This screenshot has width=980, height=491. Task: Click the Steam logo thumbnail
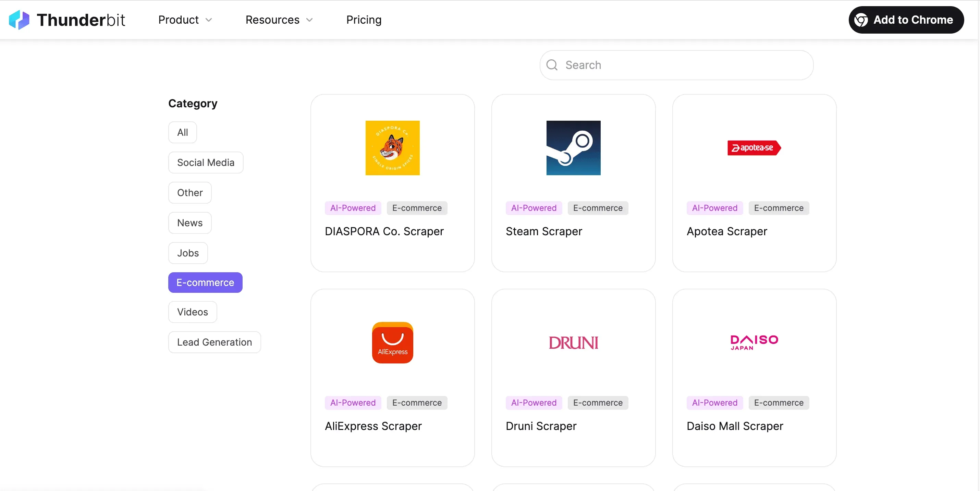pos(573,148)
